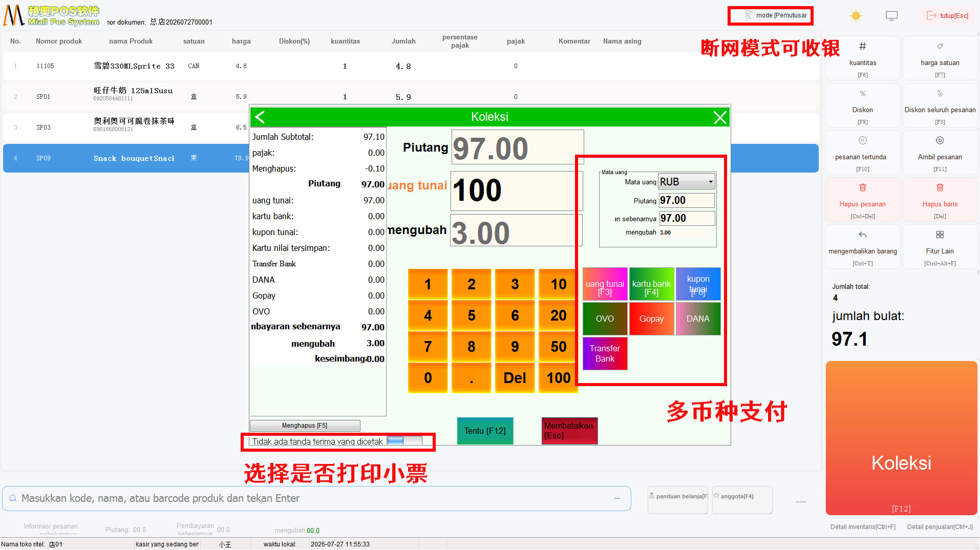Click Hapus baris trash button
The width and height of the screenshot is (980, 550).
click(940, 200)
